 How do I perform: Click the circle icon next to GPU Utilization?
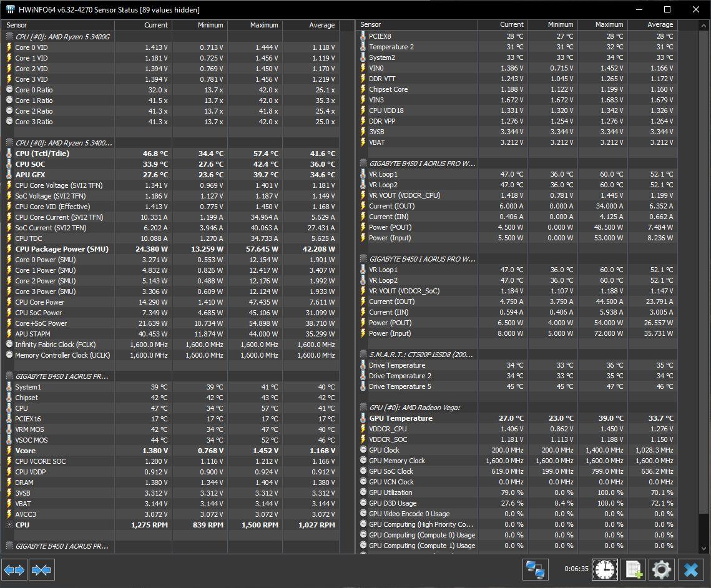(363, 492)
